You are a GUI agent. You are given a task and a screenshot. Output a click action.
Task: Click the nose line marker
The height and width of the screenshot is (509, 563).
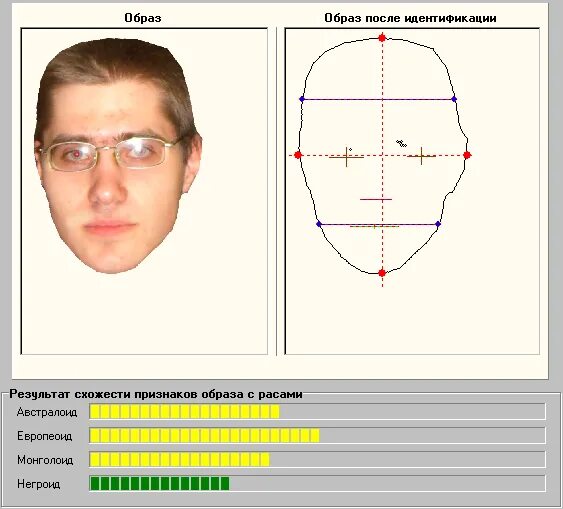(376, 199)
